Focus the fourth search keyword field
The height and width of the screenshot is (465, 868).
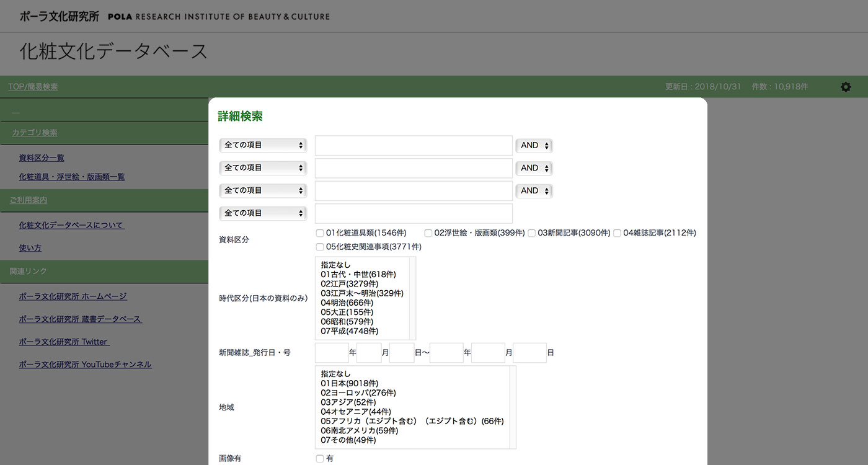click(x=414, y=213)
